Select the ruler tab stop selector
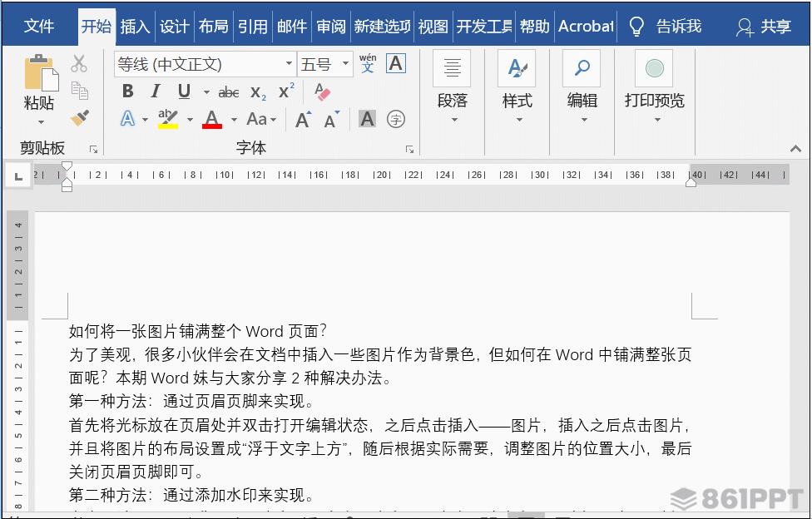This screenshot has height=519, width=812. 18,176
